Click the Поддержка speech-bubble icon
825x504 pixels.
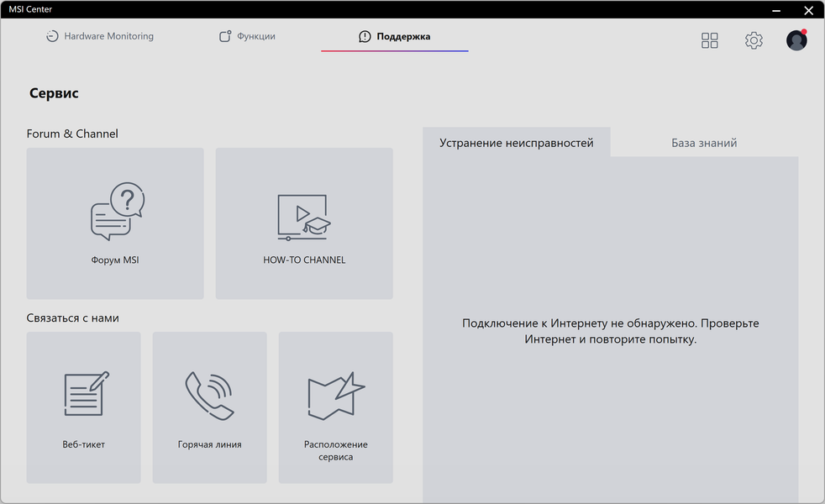point(365,36)
